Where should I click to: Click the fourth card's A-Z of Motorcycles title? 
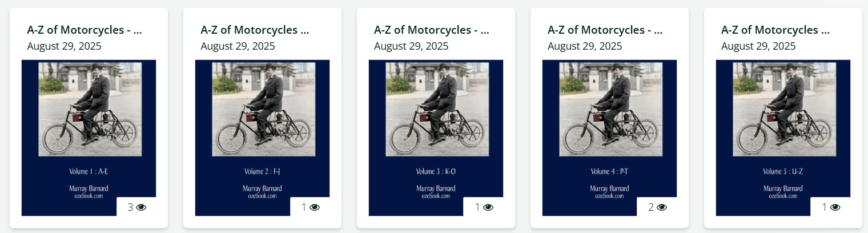(605, 30)
